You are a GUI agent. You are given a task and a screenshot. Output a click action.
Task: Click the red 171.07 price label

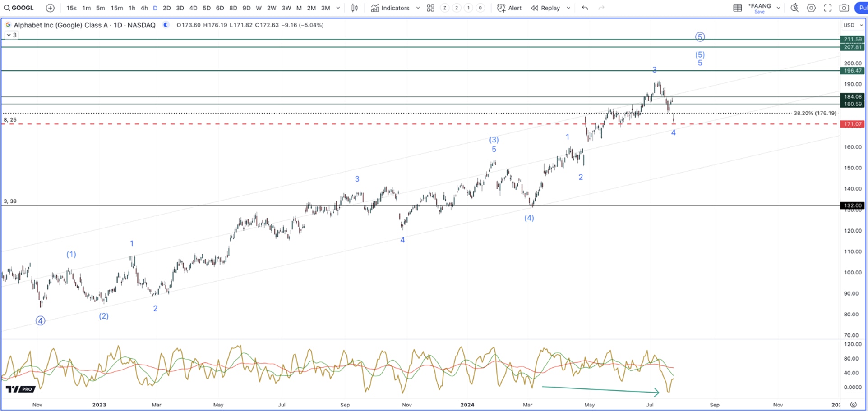point(852,124)
